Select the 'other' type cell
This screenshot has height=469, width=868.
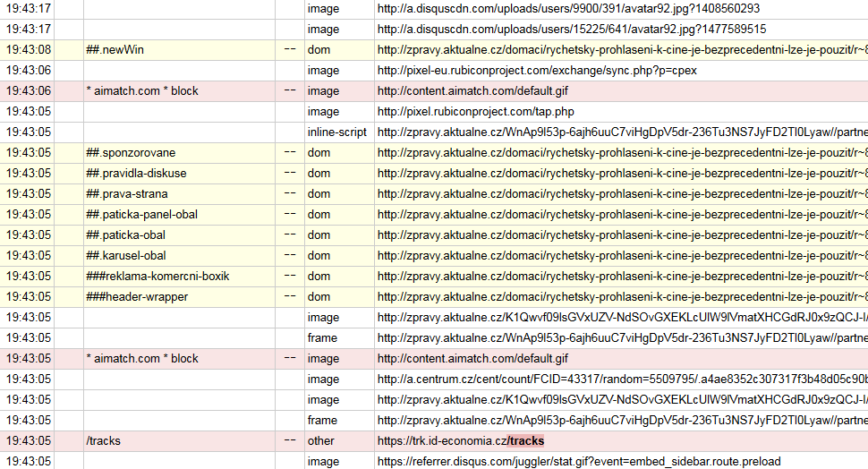point(320,440)
